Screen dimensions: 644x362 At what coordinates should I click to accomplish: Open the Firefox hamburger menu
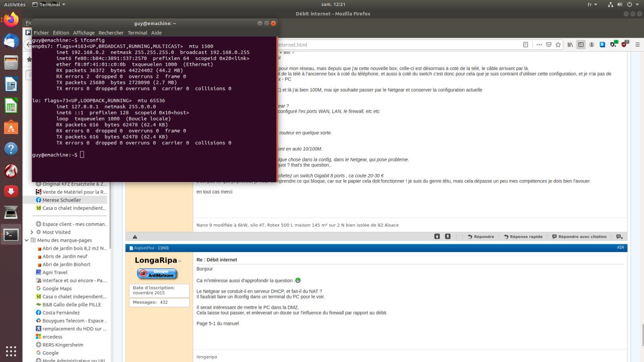pyautogui.click(x=637, y=45)
